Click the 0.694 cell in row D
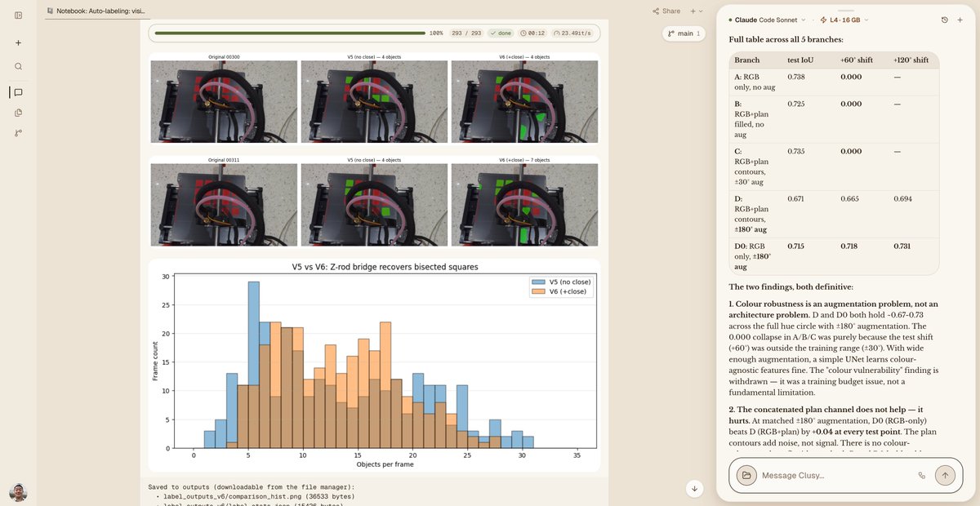 (902, 199)
